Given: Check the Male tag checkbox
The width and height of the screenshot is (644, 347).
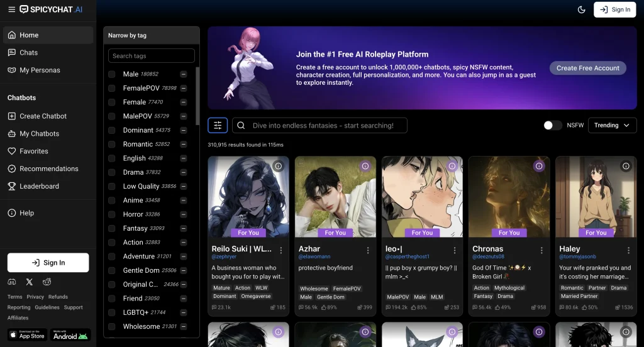Looking at the screenshot, I should point(112,74).
